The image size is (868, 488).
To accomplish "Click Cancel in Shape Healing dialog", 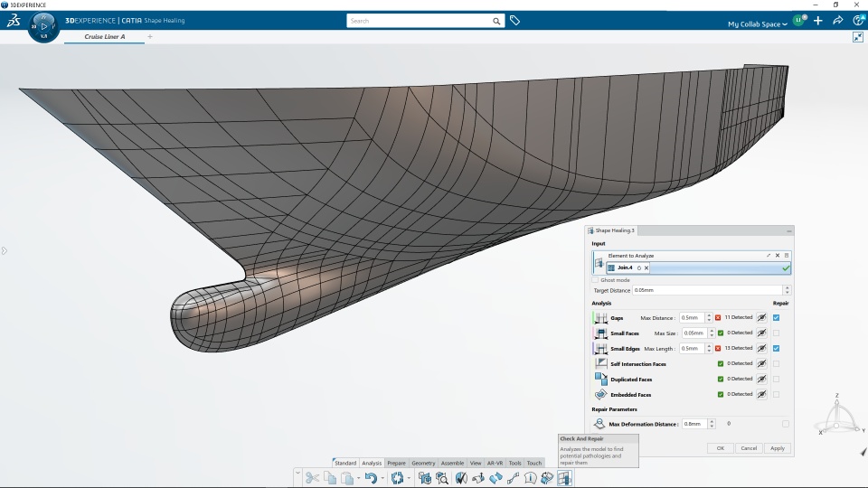I will click(749, 448).
